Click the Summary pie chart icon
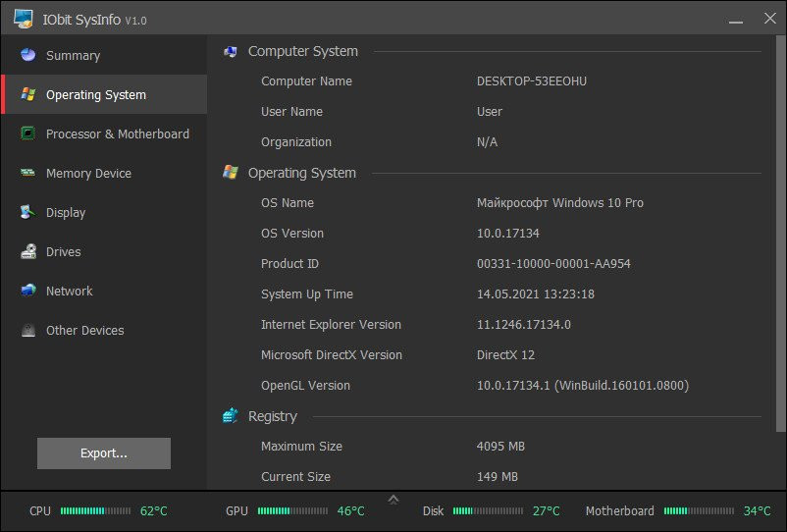The image size is (787, 532). pos(28,55)
